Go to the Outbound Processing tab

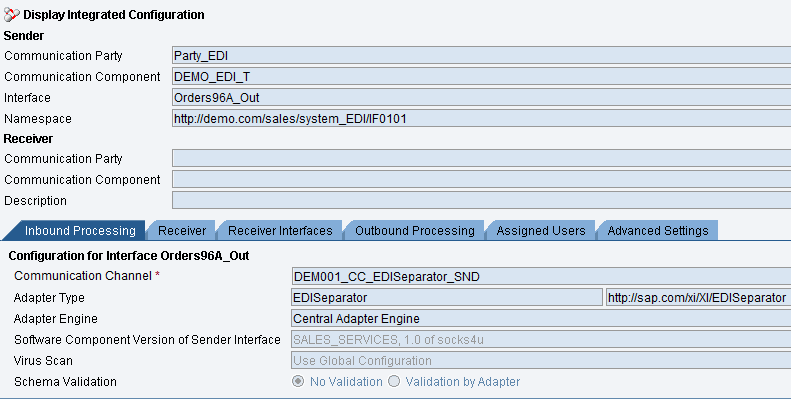click(x=414, y=231)
